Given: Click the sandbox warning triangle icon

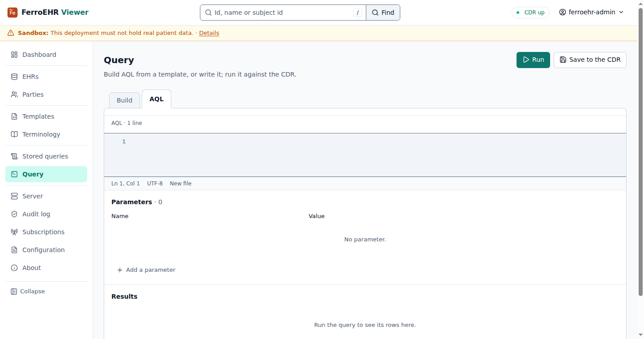Looking at the screenshot, I should [x=11, y=33].
